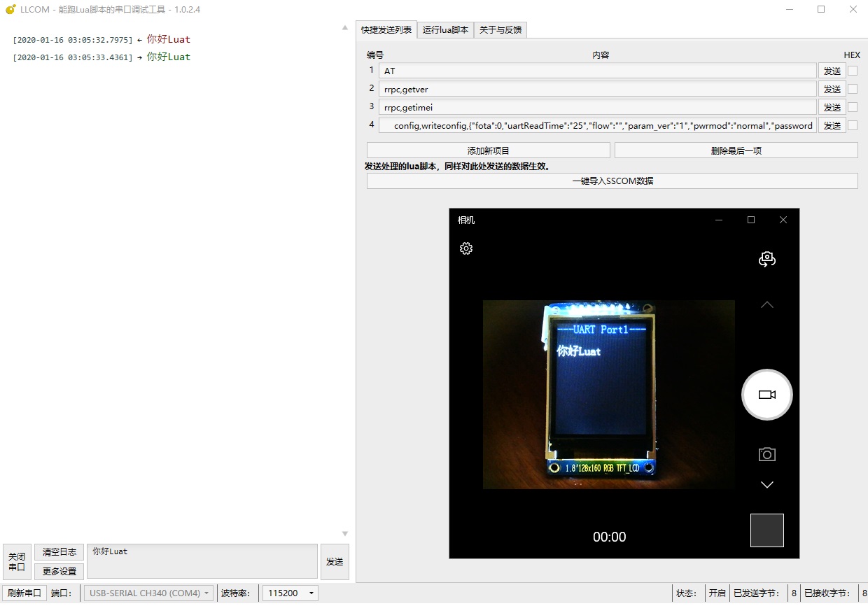
Task: Maximize the Camera window
Action: point(751,220)
